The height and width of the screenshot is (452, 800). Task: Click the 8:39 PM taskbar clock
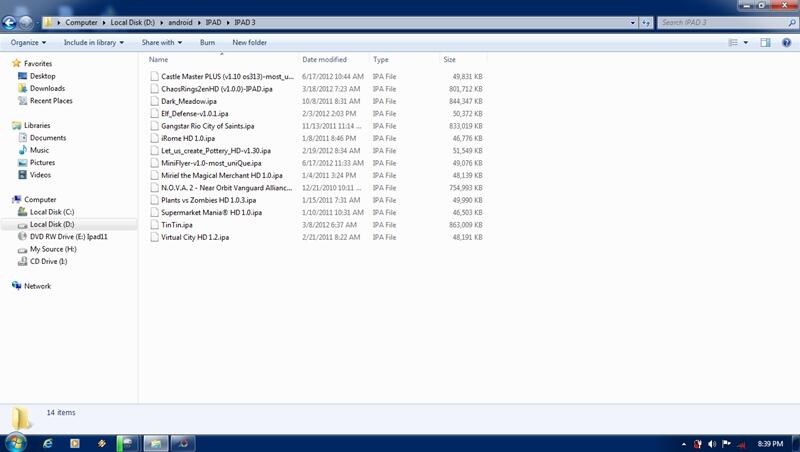(x=770, y=444)
